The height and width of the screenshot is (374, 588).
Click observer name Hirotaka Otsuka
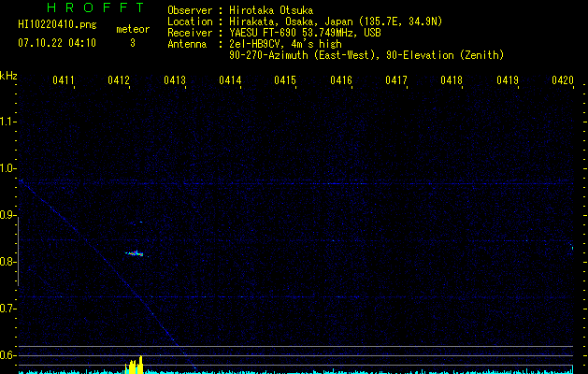point(271,10)
